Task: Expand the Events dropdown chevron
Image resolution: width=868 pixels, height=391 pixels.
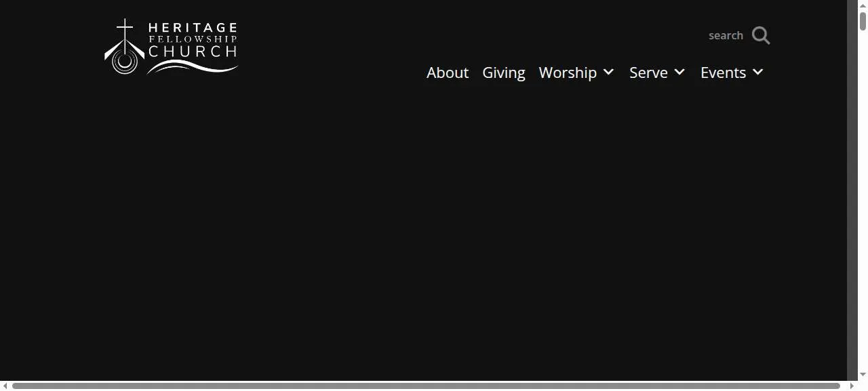Action: (758, 72)
